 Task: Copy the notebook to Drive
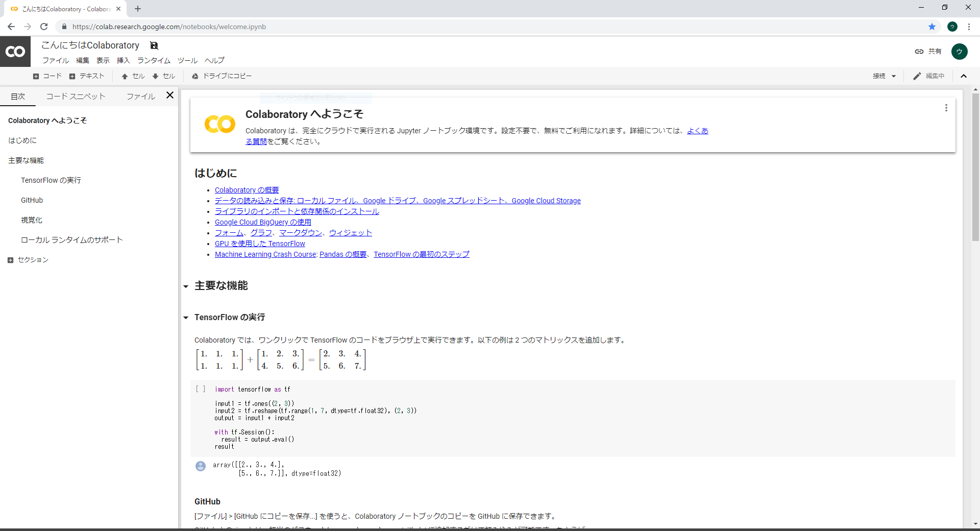tap(222, 76)
